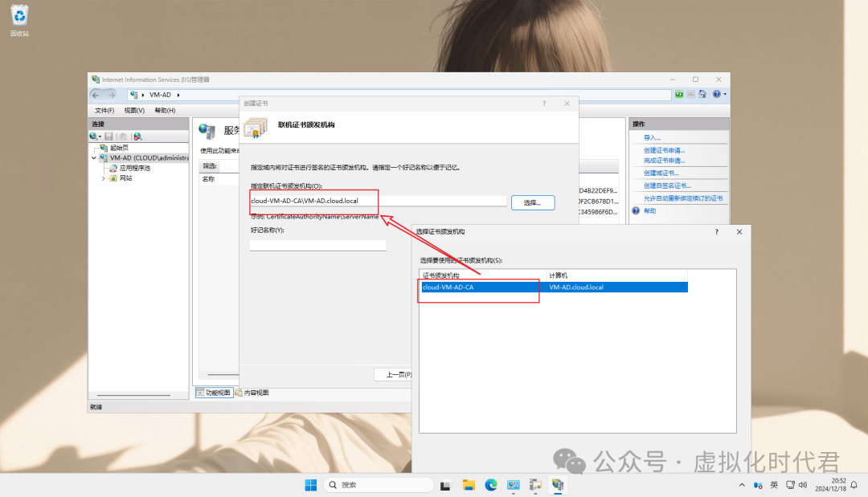Expand the 网站 (Sites) tree node
868x497 pixels.
pyautogui.click(x=104, y=178)
